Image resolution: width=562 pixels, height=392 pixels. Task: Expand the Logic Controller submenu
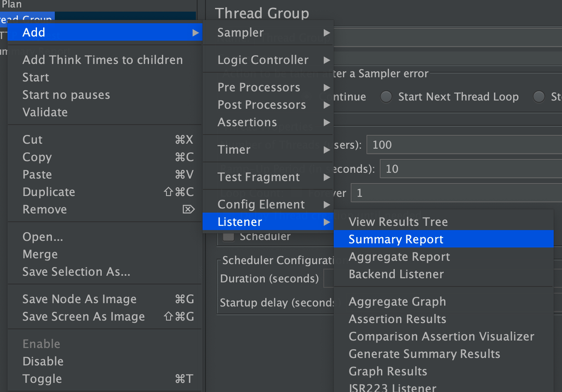[263, 59]
